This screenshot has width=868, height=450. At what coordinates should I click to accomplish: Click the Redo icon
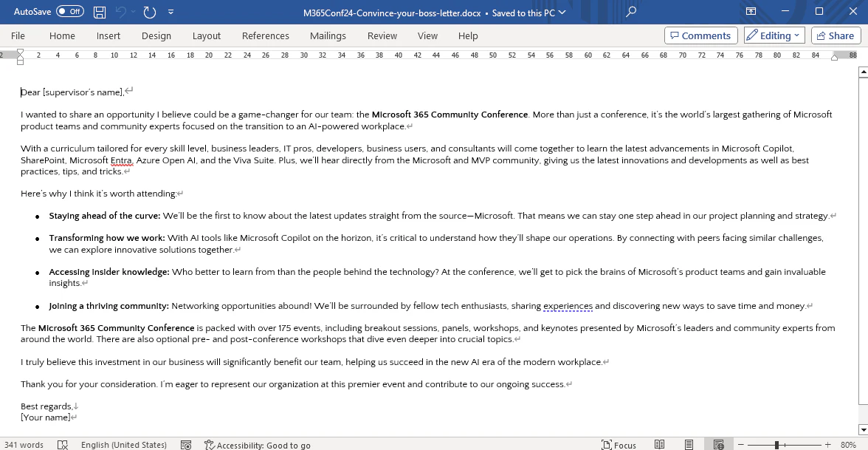click(150, 12)
